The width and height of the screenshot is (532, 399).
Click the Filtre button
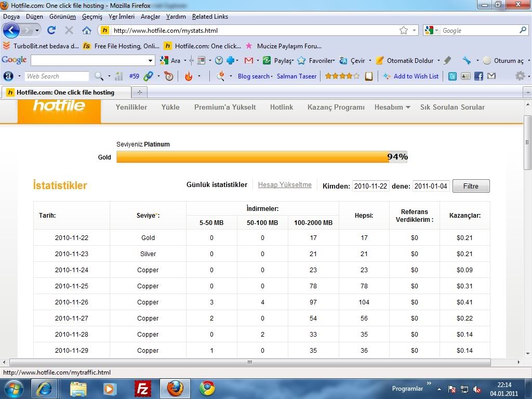pyautogui.click(x=471, y=186)
